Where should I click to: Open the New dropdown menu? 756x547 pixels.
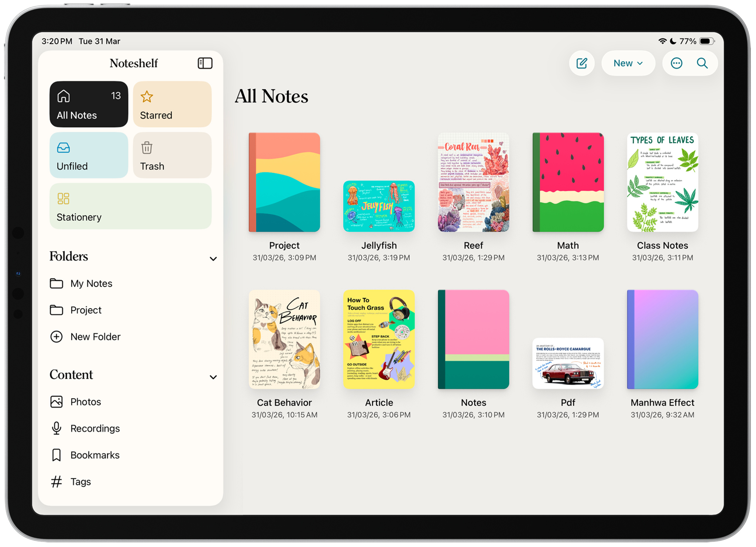(x=628, y=63)
